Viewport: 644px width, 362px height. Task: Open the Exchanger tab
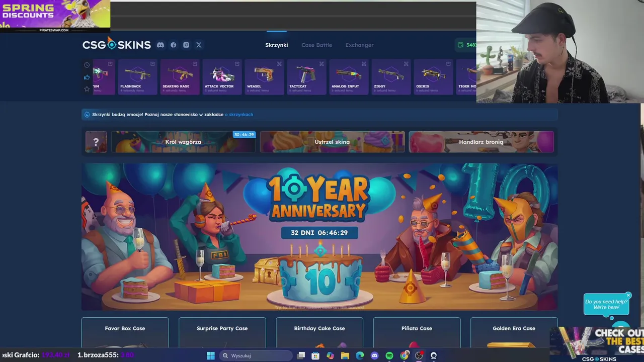point(359,45)
